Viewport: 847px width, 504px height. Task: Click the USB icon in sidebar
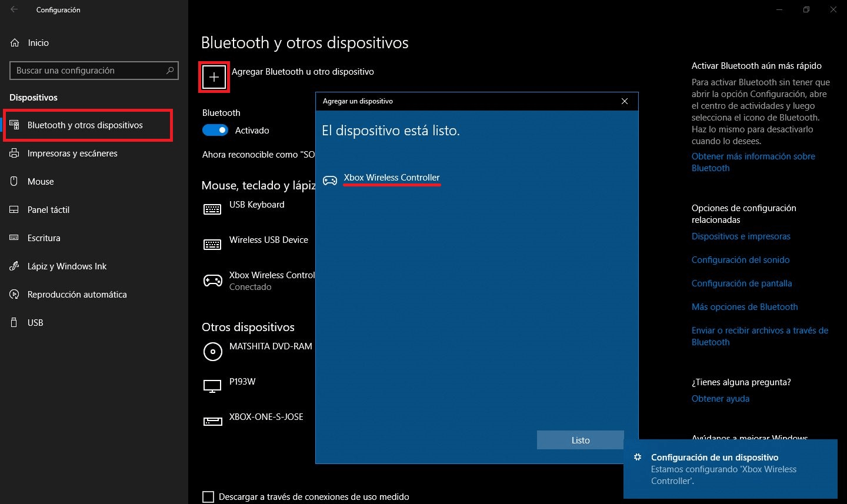pos(15,323)
